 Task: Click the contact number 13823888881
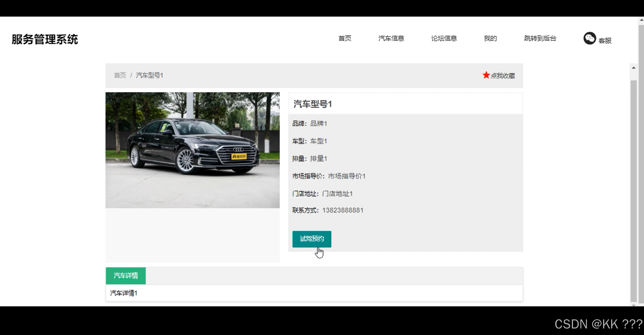click(x=342, y=210)
